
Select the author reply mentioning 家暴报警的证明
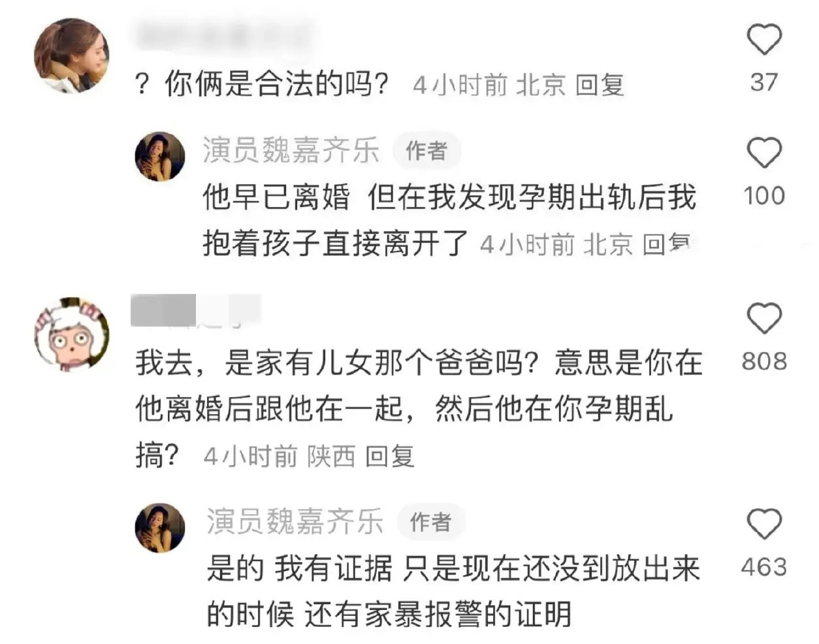pos(453,591)
